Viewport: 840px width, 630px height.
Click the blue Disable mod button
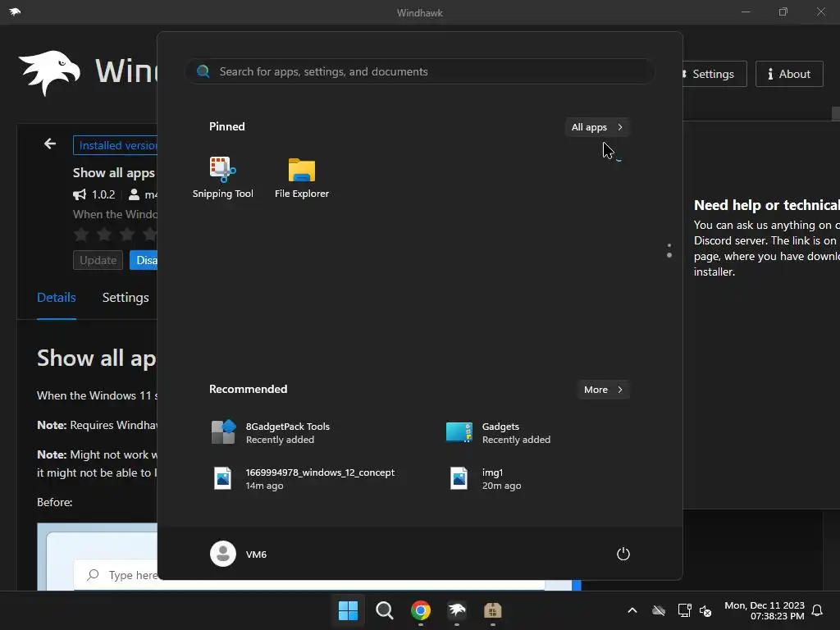coord(144,260)
